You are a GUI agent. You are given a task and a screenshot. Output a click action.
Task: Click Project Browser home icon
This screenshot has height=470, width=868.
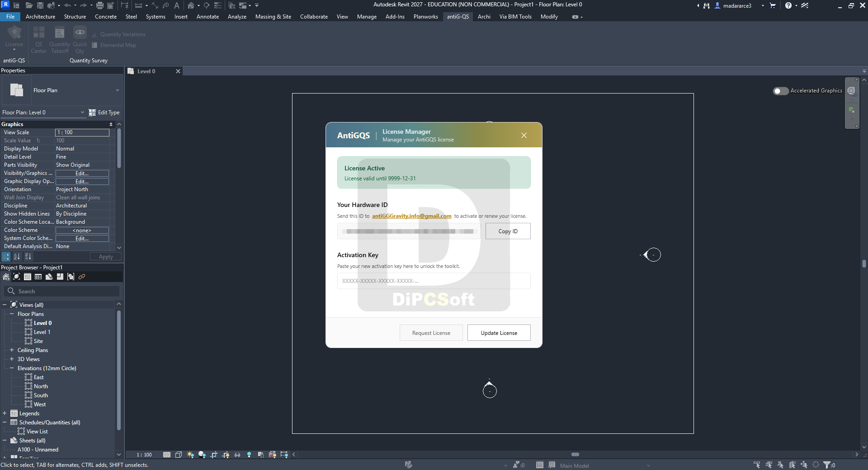(x=6, y=277)
